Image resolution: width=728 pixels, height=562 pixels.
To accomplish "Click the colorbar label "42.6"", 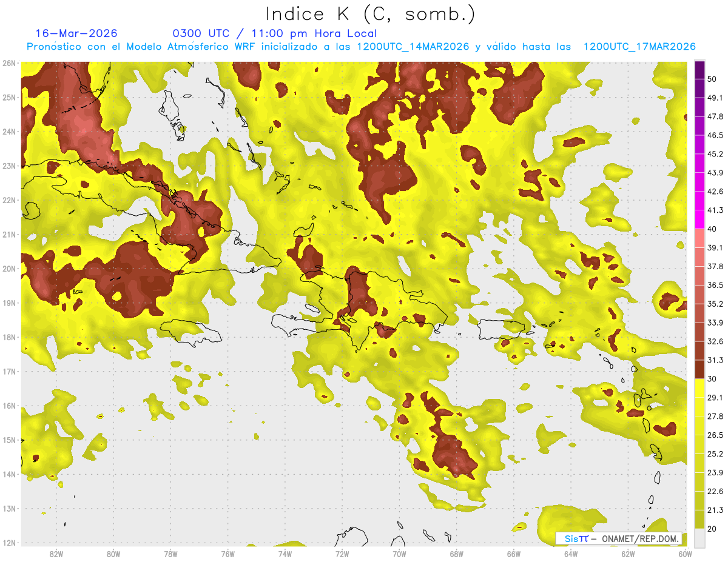I will [x=715, y=192].
